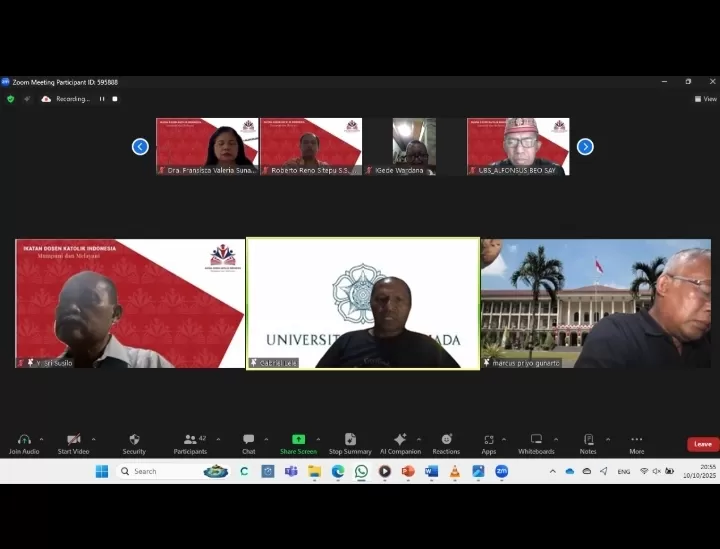Open the Notes icon in toolbar
Image resolution: width=720 pixels, height=549 pixels.
pos(588,440)
